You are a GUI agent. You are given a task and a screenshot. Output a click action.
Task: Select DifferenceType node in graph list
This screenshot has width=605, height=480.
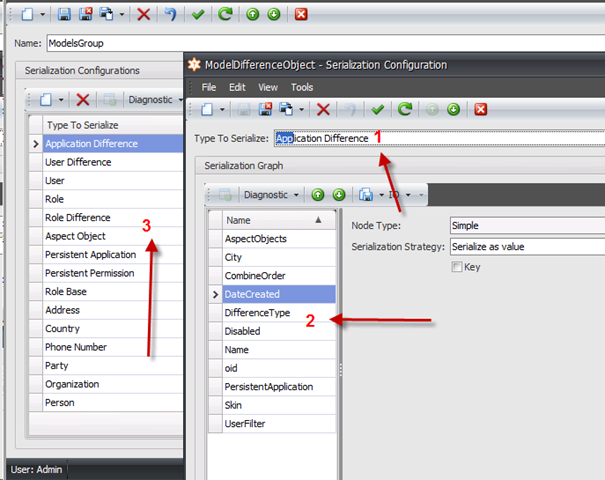click(x=279, y=313)
